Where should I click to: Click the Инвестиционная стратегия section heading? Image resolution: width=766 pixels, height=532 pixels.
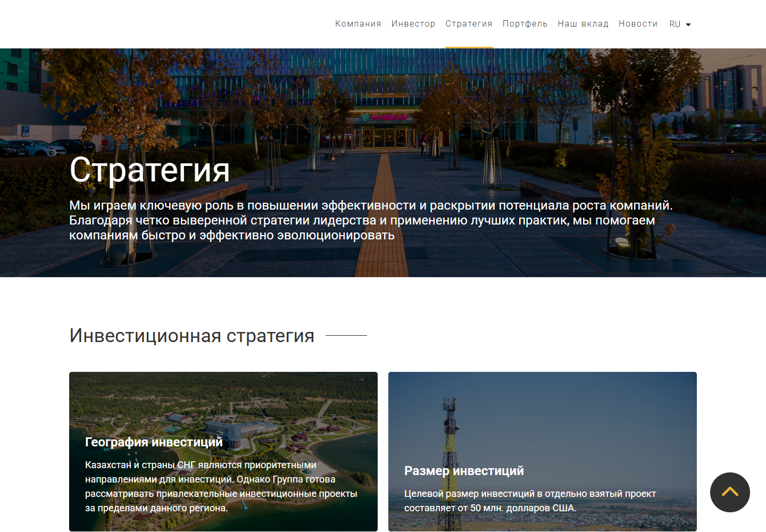pyautogui.click(x=191, y=336)
